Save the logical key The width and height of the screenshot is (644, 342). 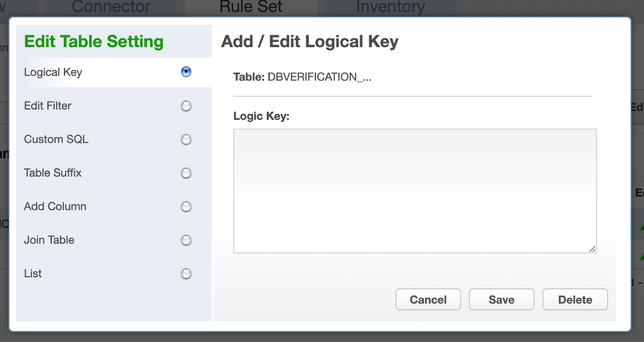[502, 299]
